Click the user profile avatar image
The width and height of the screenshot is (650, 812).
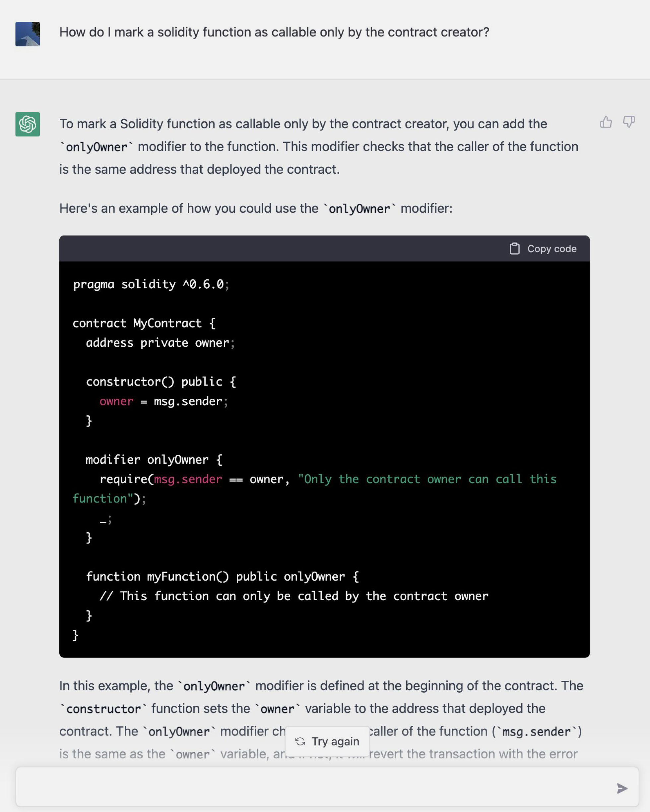[28, 34]
